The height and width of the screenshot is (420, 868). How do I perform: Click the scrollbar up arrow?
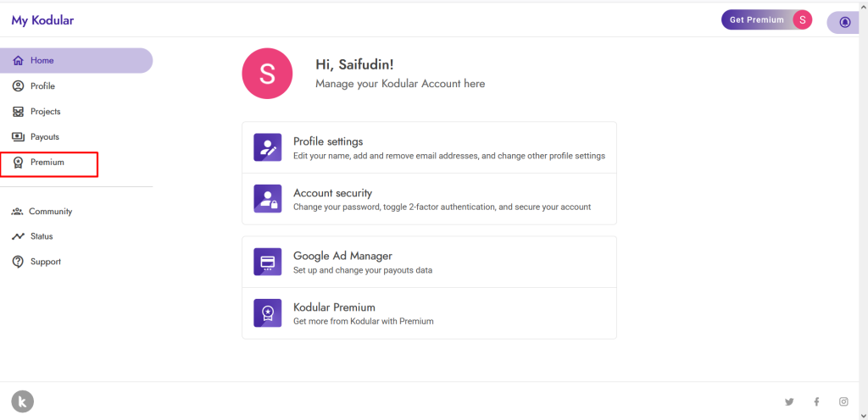point(863,8)
